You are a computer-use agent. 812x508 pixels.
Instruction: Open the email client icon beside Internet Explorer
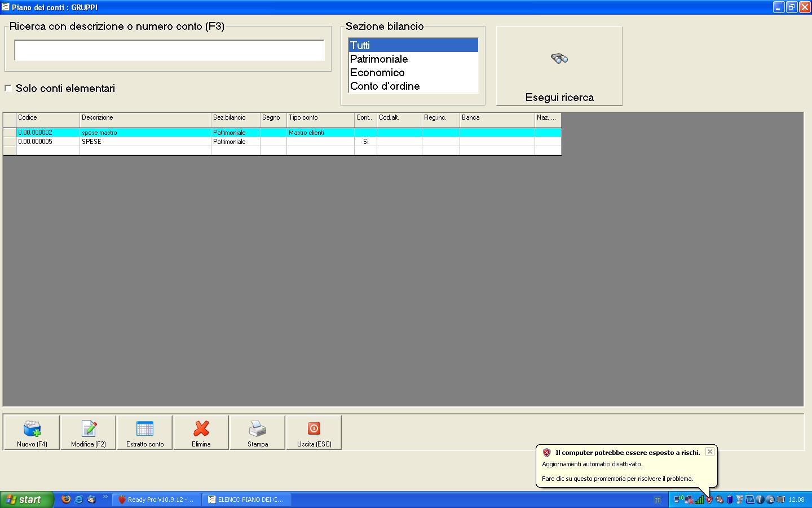coord(91,500)
